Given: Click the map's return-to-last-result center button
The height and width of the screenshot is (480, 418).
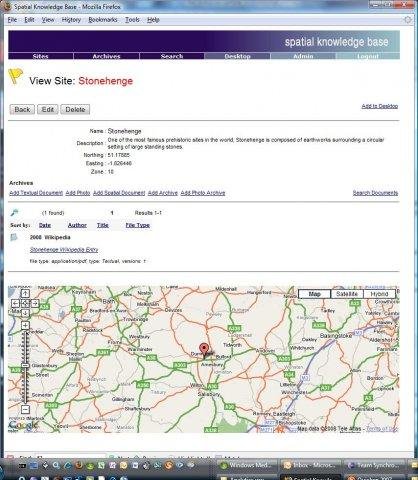Looking at the screenshot, I should point(25,303).
